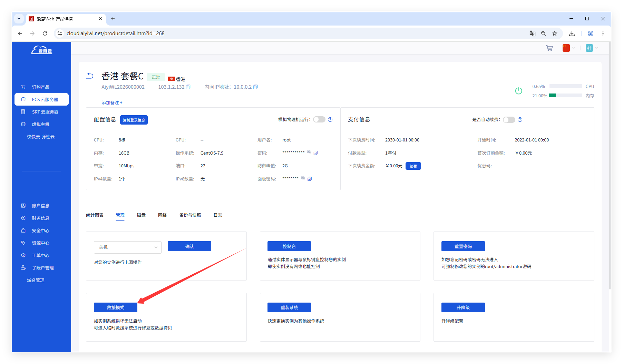Copy the public IP 103.1.2.132
This screenshot has width=623, height=364.
pos(188,87)
